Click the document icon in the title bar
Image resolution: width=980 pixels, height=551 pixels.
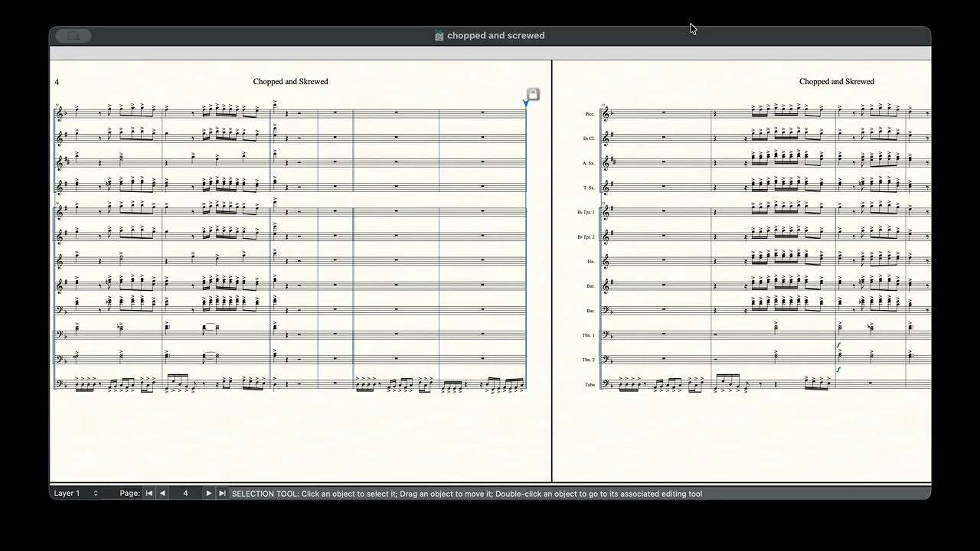(439, 35)
